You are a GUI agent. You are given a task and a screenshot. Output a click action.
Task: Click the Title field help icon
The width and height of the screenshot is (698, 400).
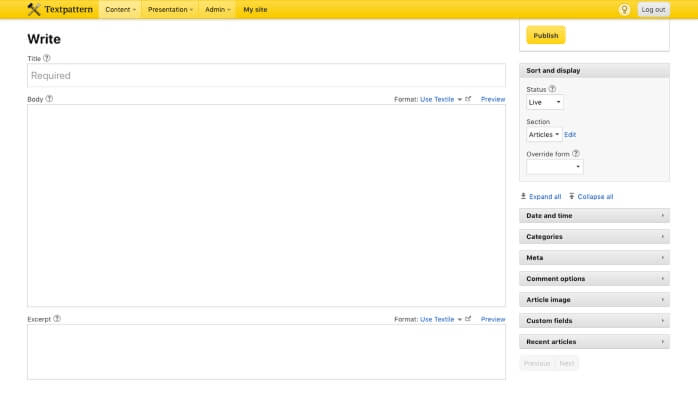click(x=47, y=58)
